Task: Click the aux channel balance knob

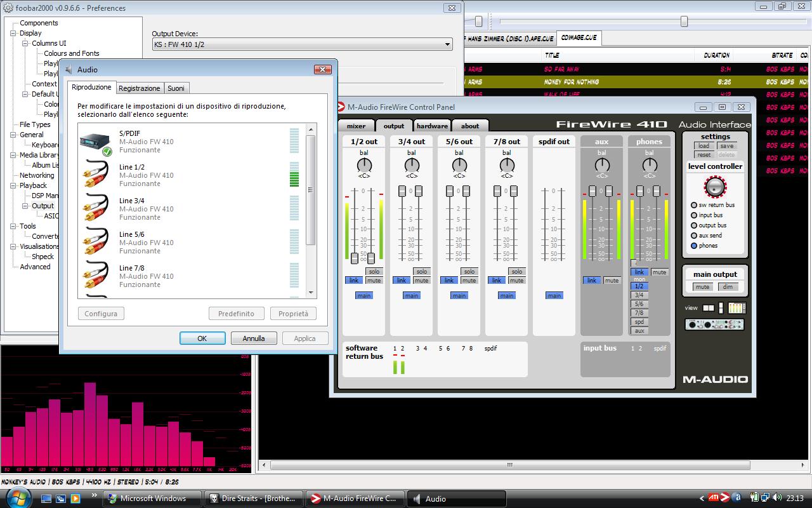Action: (601, 165)
